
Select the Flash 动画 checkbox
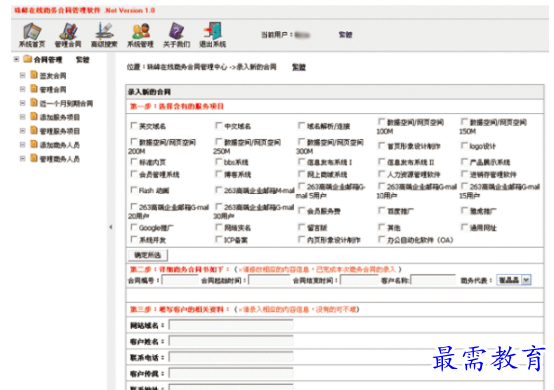click(x=134, y=190)
